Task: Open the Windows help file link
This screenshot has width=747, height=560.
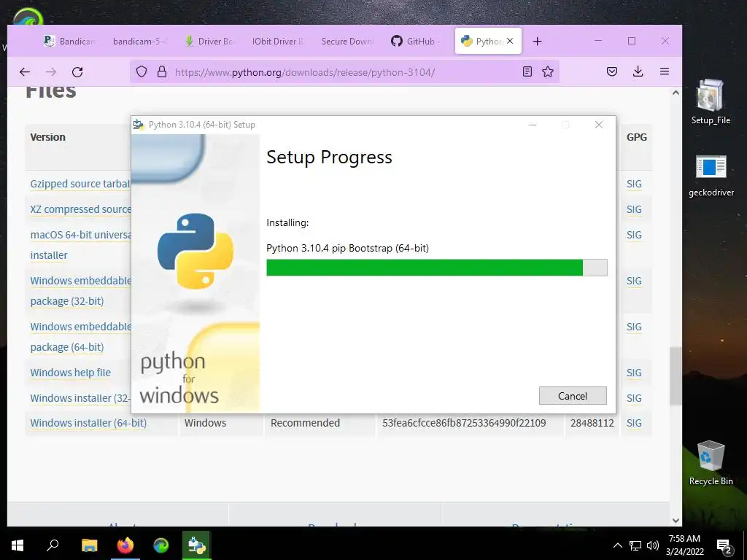Action: [x=71, y=373]
